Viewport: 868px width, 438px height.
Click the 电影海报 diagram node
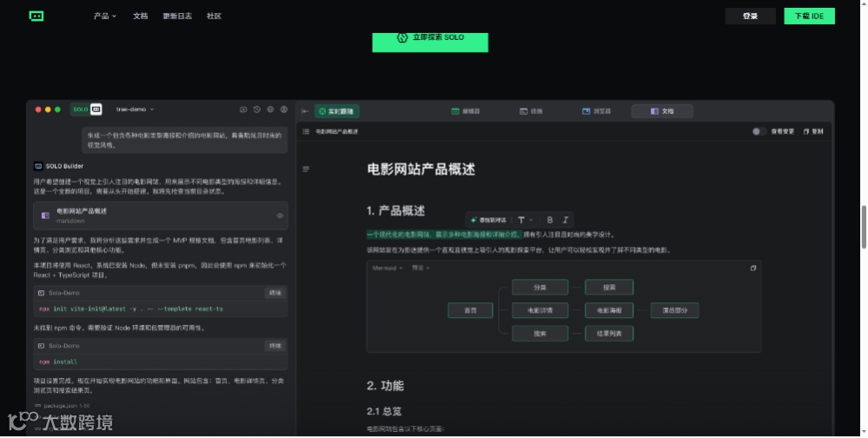(609, 310)
